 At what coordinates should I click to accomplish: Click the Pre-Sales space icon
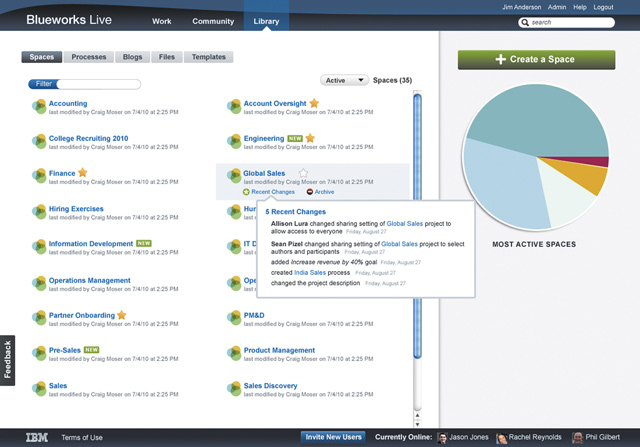click(39, 354)
